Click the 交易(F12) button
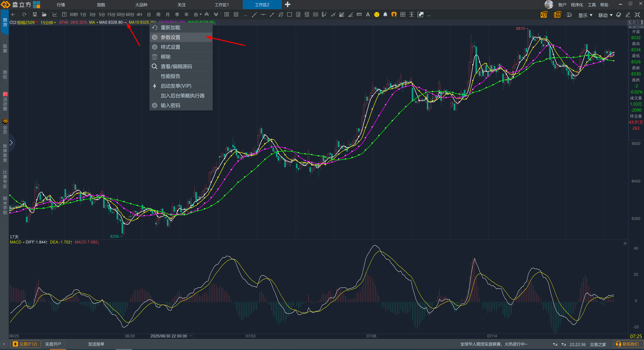 coord(25,344)
